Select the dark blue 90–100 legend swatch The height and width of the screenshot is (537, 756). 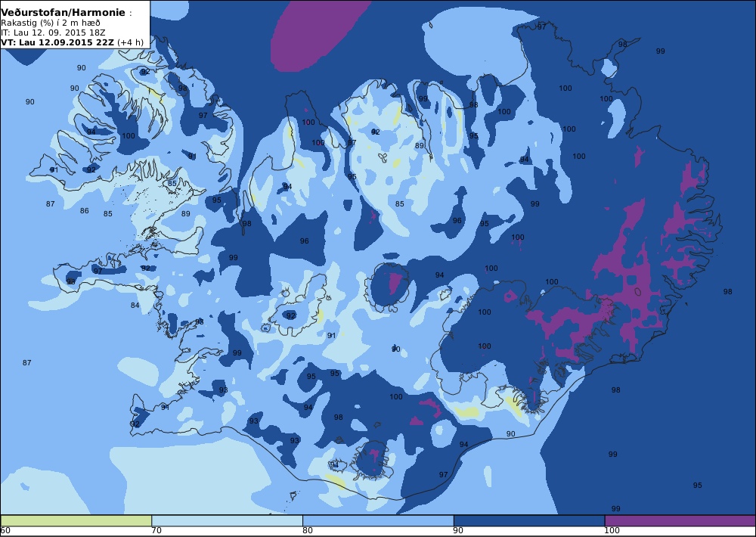click(529, 520)
